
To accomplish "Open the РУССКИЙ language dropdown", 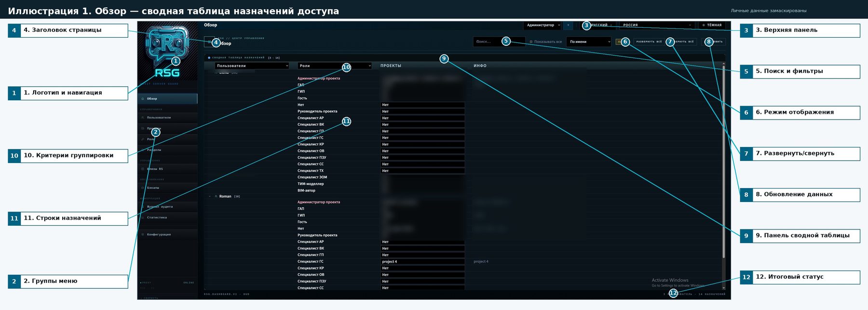I will point(597,25).
